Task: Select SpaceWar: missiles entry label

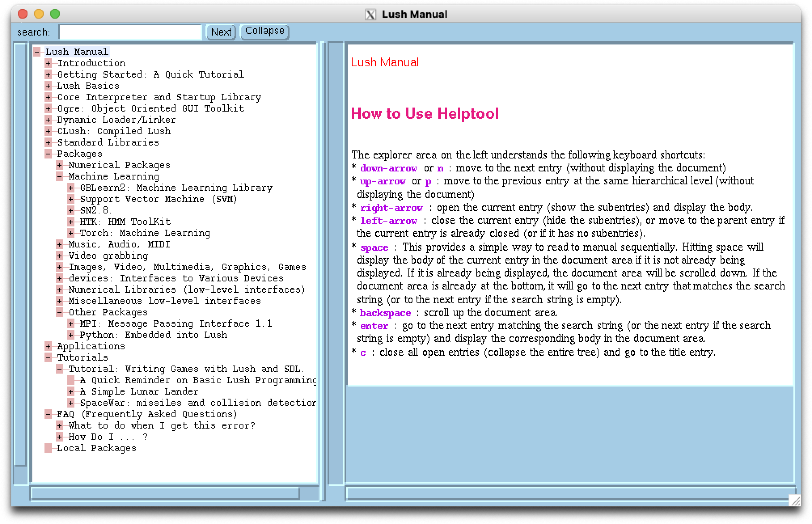Action: (198, 403)
